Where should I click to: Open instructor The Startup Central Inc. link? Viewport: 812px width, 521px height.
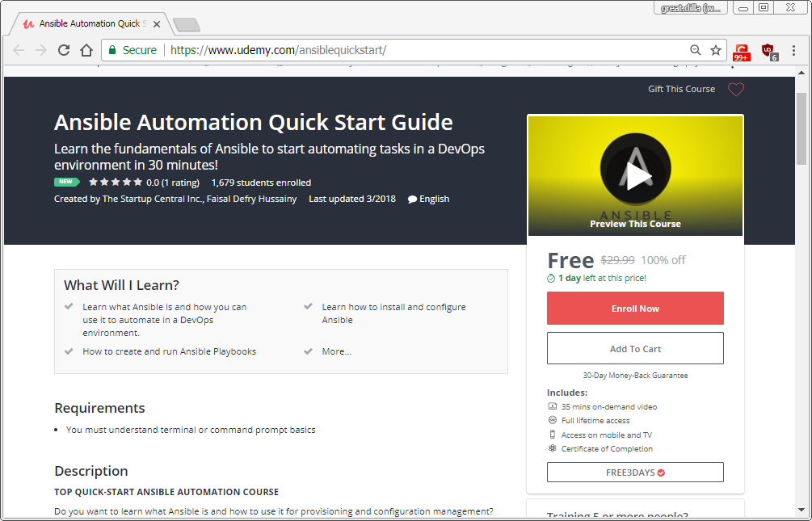click(x=154, y=199)
